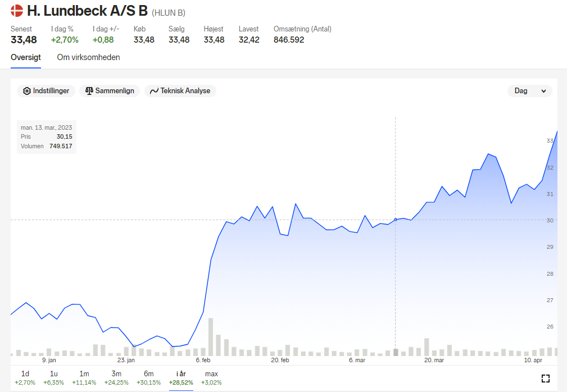567x392 pixels.
Task: Click the Senest value 33,48
Action: (x=24, y=40)
